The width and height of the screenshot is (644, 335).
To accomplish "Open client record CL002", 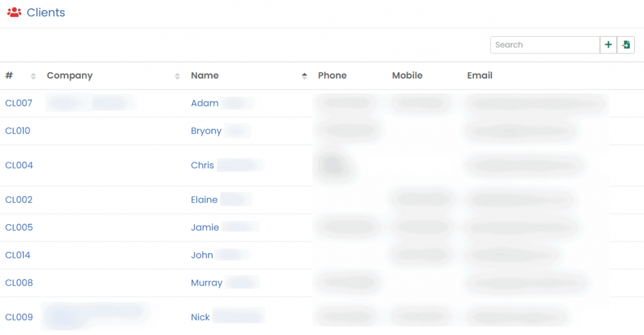I will (x=19, y=200).
